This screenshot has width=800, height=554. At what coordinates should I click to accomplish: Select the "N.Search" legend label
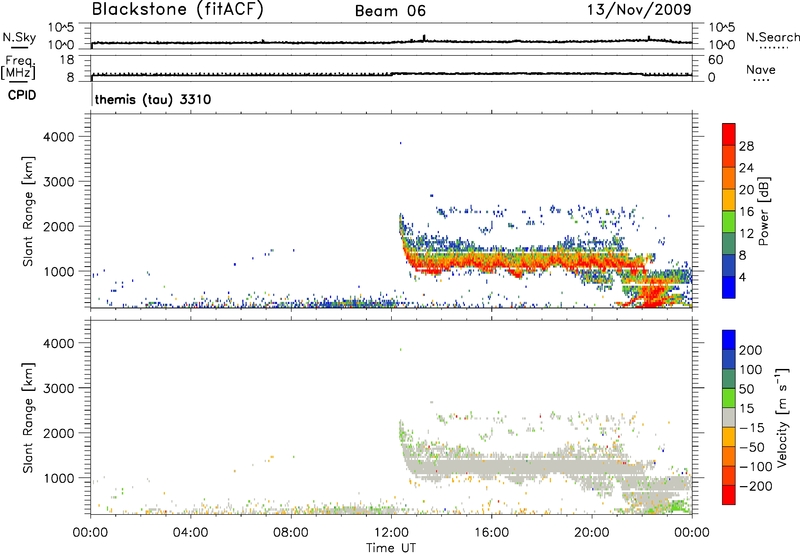[x=773, y=37]
